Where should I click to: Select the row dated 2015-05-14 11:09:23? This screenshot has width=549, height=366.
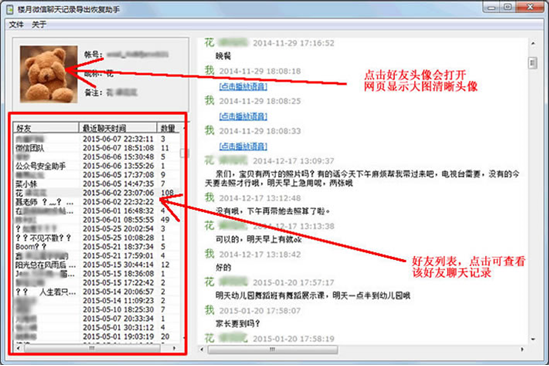point(97,301)
